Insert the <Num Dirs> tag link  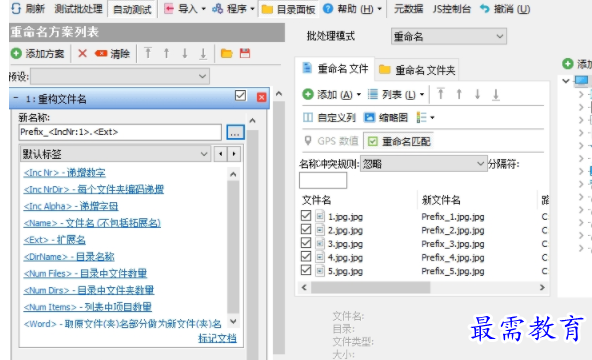89,290
